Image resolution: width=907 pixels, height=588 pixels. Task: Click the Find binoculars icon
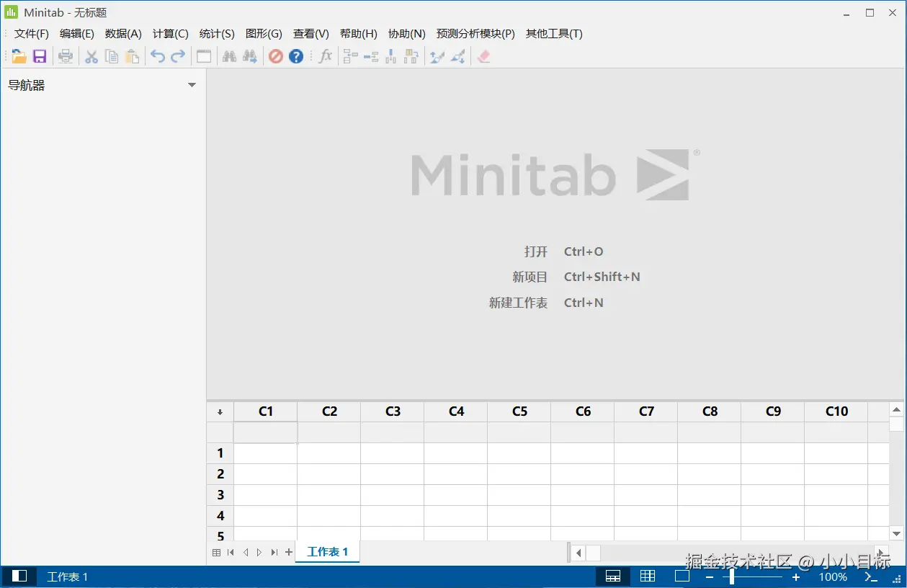pyautogui.click(x=230, y=56)
